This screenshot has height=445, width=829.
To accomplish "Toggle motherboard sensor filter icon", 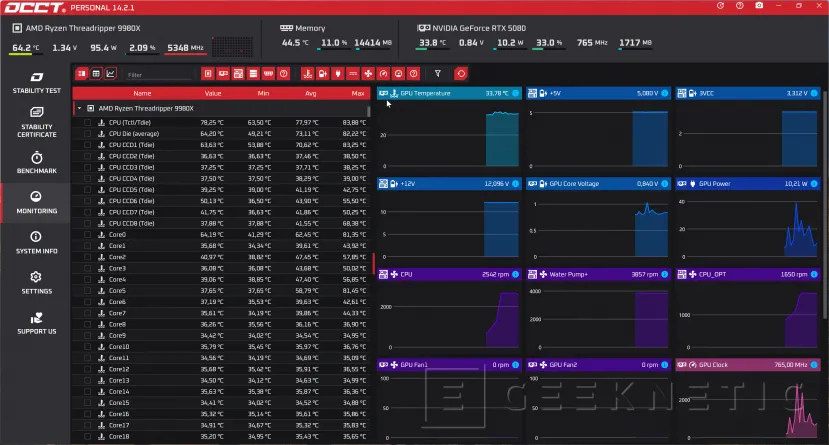I will (x=238, y=73).
